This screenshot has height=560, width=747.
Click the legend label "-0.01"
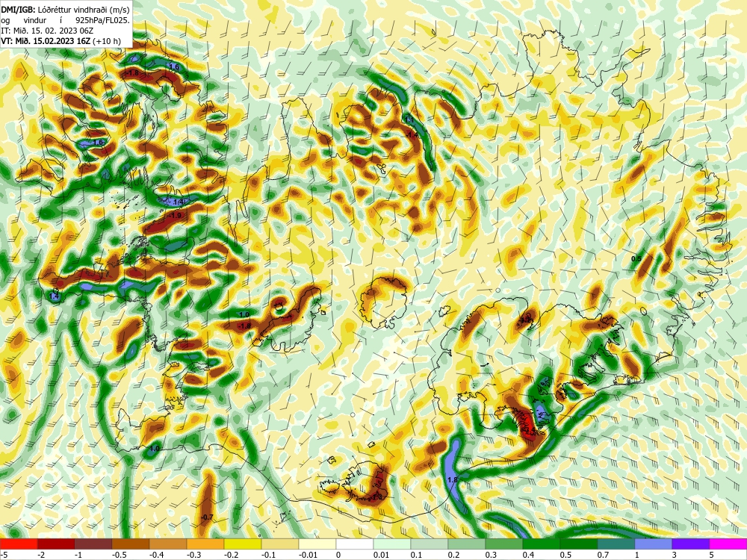pos(307,555)
